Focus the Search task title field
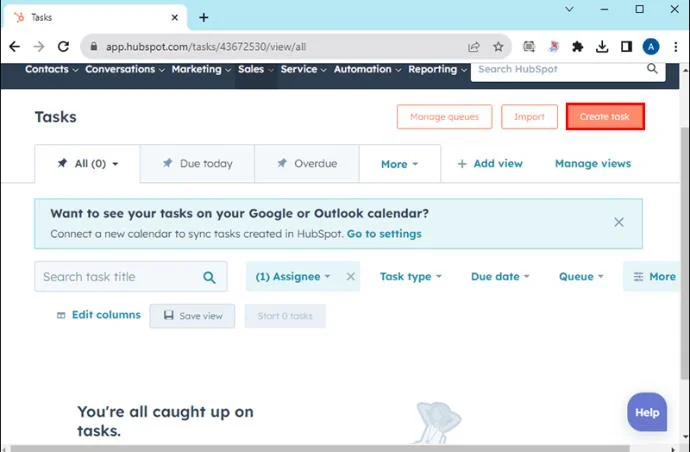 pyautogui.click(x=131, y=276)
